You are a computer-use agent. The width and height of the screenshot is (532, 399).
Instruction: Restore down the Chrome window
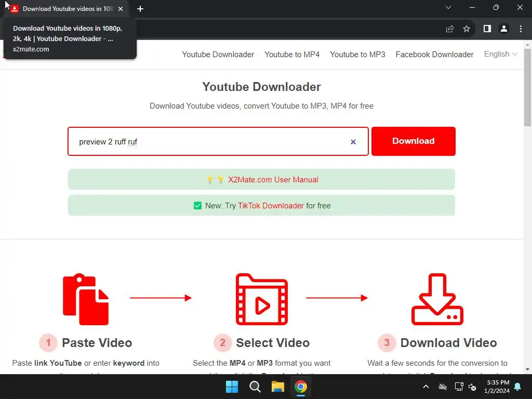pos(496,7)
